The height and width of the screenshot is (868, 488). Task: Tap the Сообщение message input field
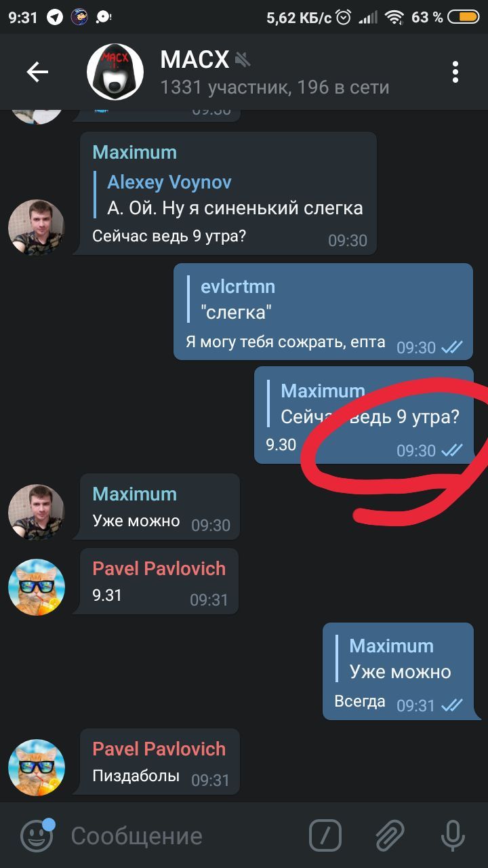(183, 835)
